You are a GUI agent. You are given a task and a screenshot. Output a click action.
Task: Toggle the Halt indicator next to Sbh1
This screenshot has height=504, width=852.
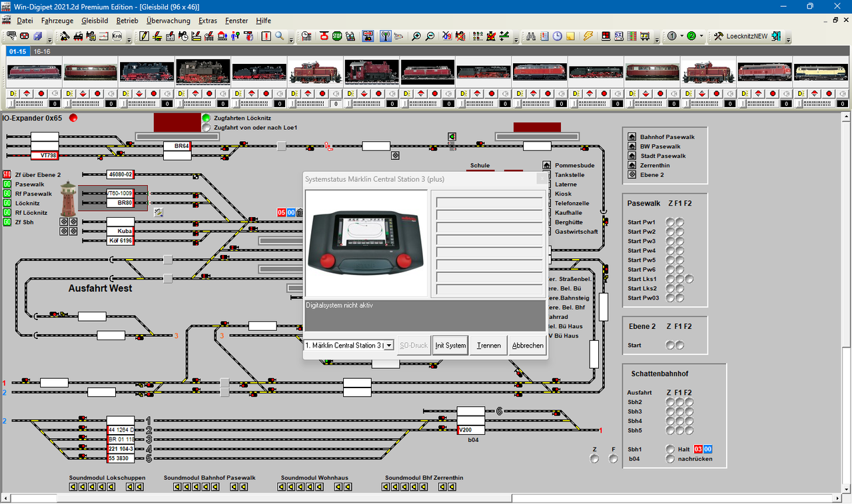tap(670, 449)
